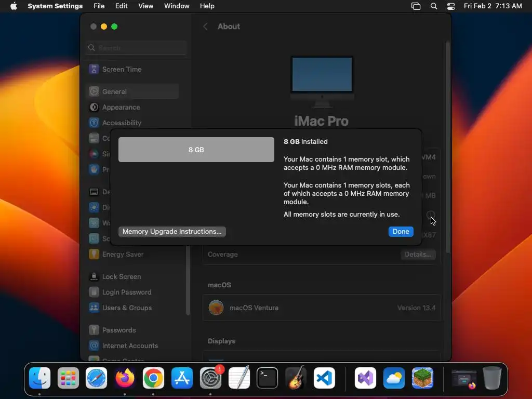Viewport: 532px width, 399px height.
Task: Click the memory info button beside Done
Action: [x=431, y=215]
